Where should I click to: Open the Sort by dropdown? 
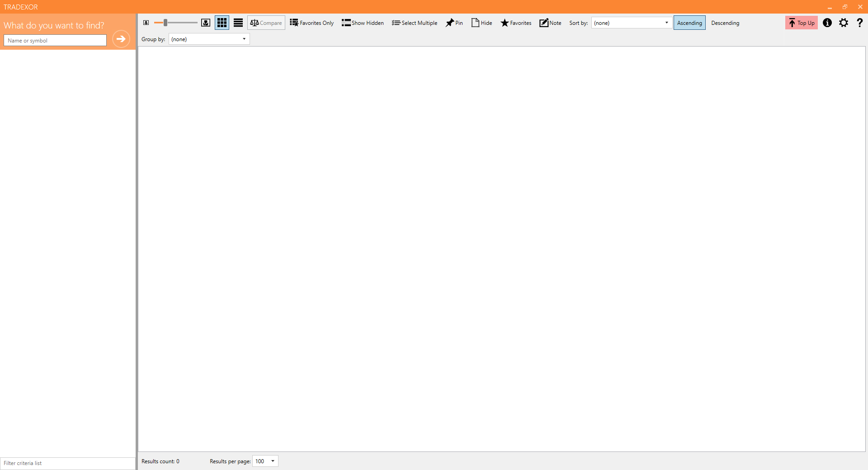(x=632, y=23)
